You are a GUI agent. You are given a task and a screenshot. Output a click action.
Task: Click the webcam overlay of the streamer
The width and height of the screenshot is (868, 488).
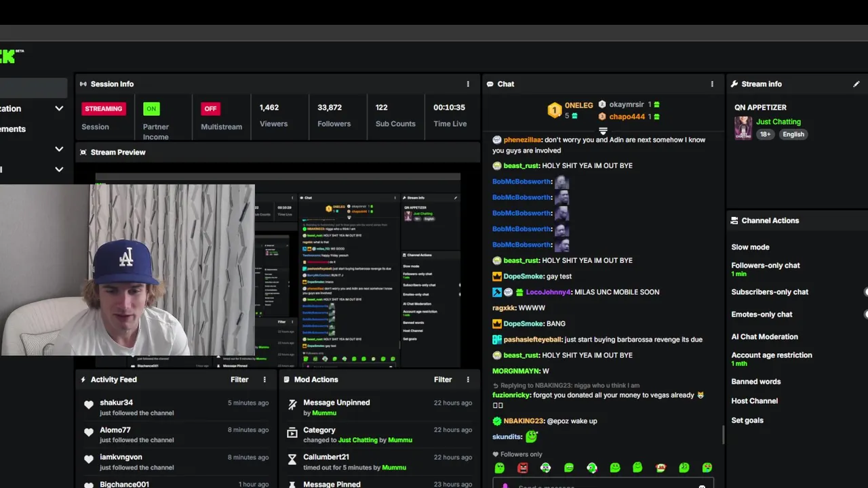coord(127,270)
